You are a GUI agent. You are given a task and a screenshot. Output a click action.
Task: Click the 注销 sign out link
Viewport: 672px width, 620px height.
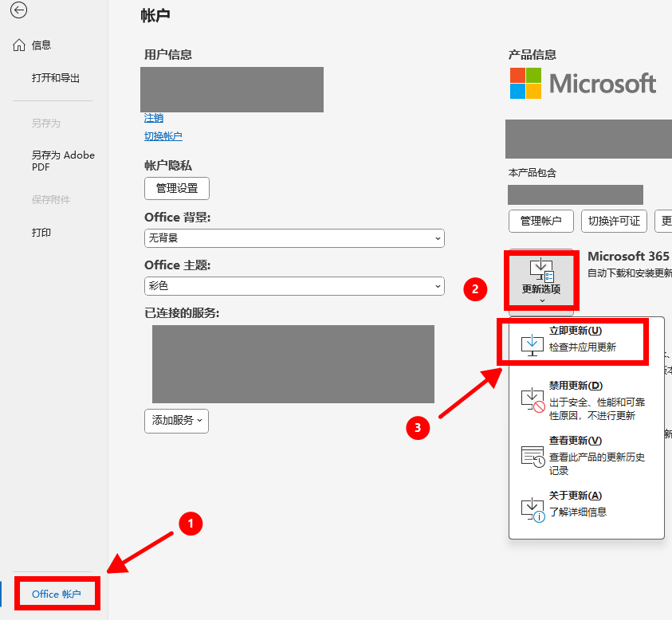pos(154,118)
